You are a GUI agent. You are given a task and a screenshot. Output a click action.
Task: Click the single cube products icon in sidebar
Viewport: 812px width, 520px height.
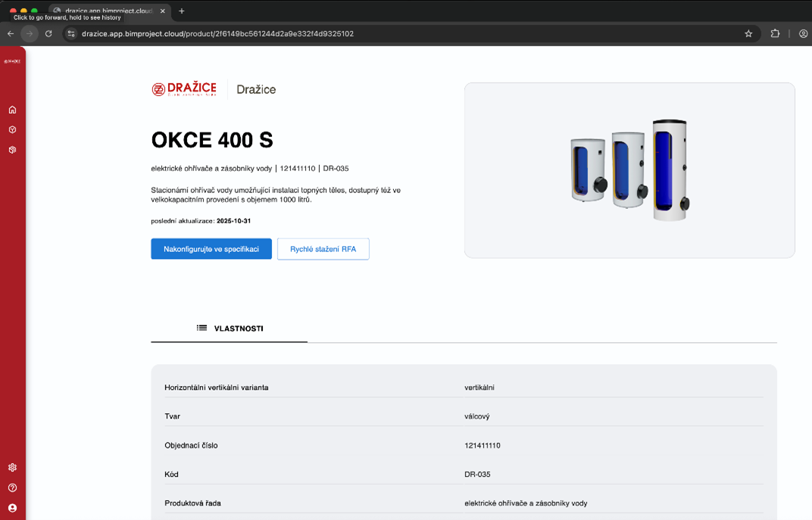point(12,129)
